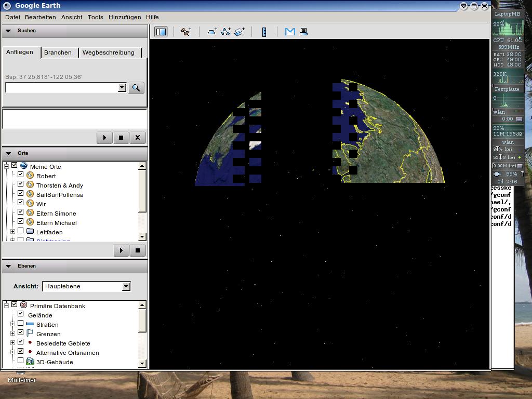This screenshot has width=532, height=399.
Task: Open the Ansicht Hauptebene dropdown
Action: pyautogui.click(x=125, y=286)
